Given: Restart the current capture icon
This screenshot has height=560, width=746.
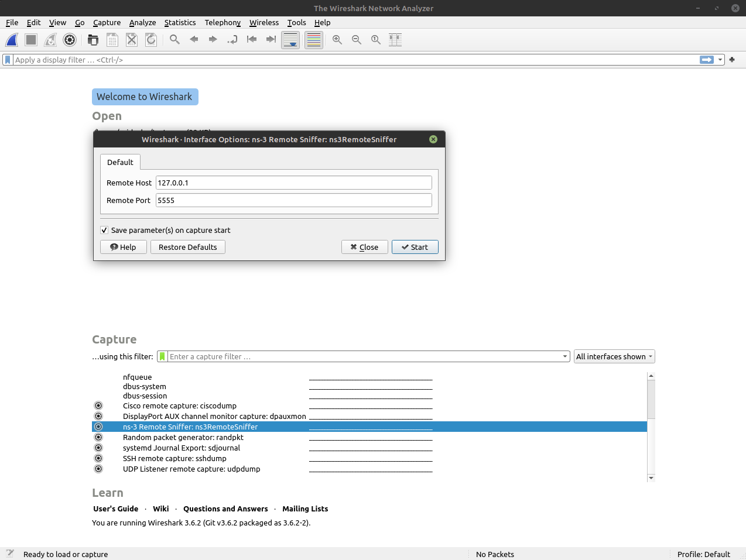Looking at the screenshot, I should pyautogui.click(x=50, y=40).
